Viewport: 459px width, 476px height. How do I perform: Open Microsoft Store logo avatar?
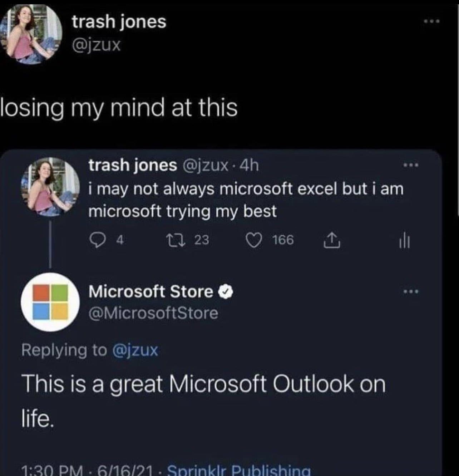(50, 302)
